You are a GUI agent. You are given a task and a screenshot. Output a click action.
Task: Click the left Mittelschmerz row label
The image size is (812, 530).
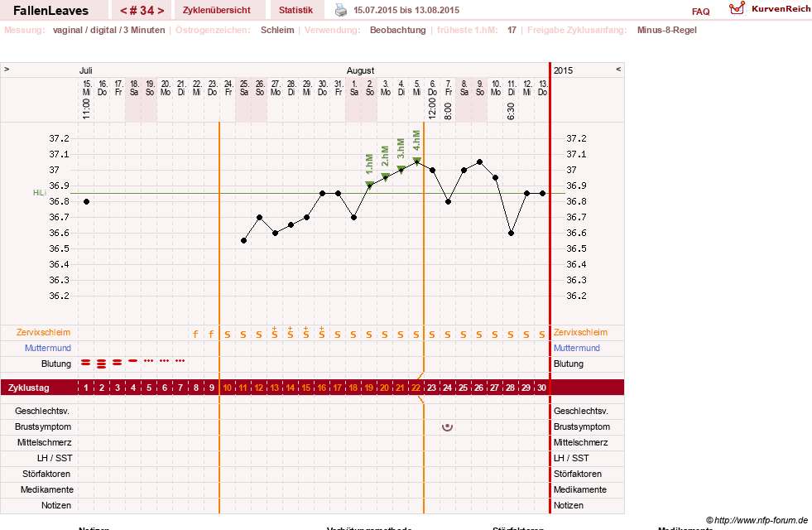[44, 442]
